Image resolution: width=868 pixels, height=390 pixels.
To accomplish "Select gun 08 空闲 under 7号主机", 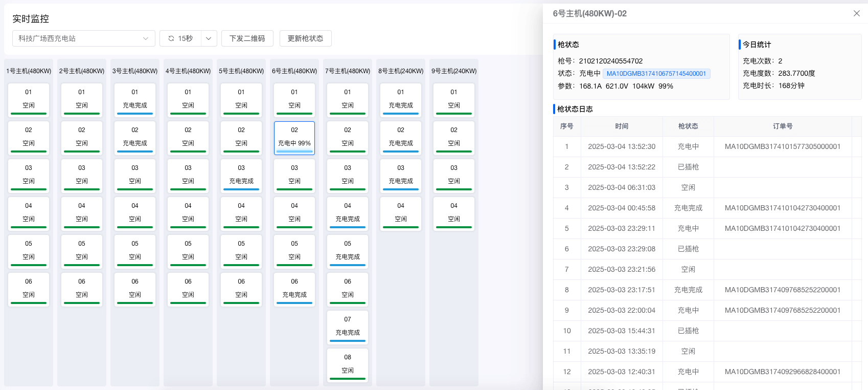I will point(348,364).
